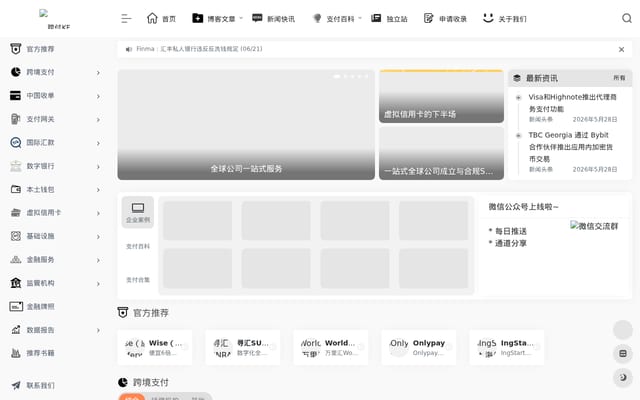Open the Wise recommendation card
640x400 pixels.
pos(155,347)
